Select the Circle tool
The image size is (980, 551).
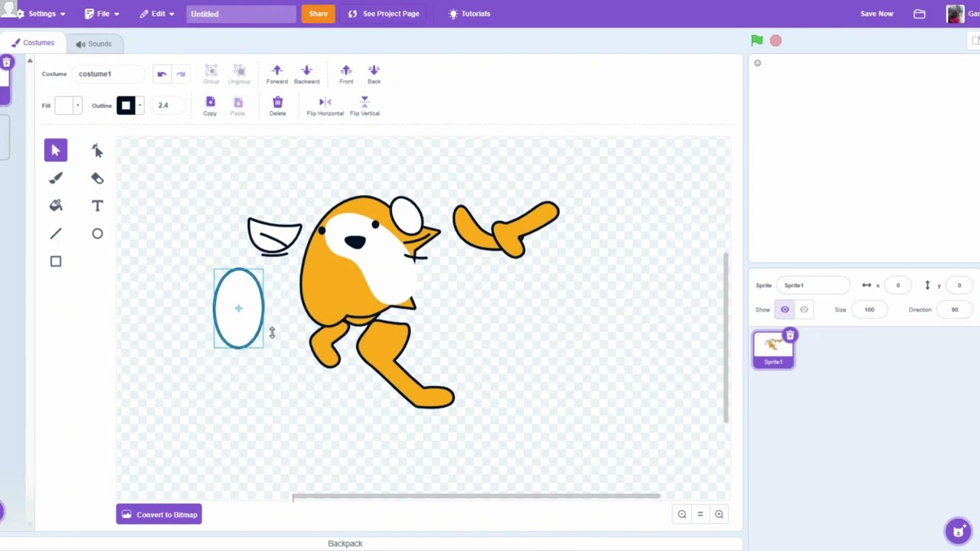[97, 233]
